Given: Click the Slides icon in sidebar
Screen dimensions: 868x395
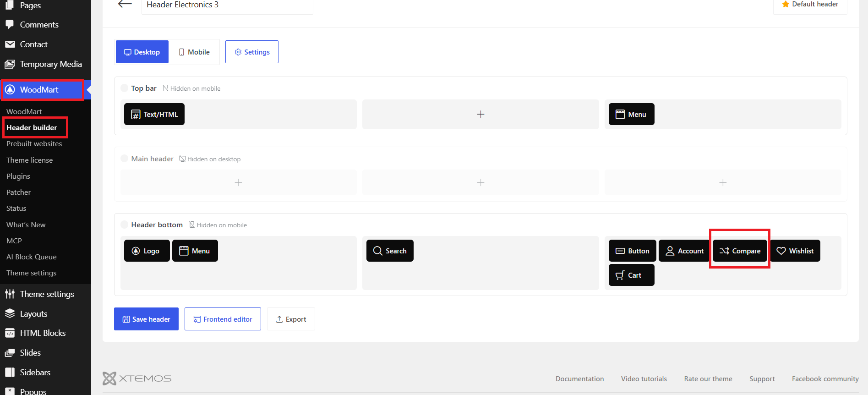Looking at the screenshot, I should (x=10, y=353).
